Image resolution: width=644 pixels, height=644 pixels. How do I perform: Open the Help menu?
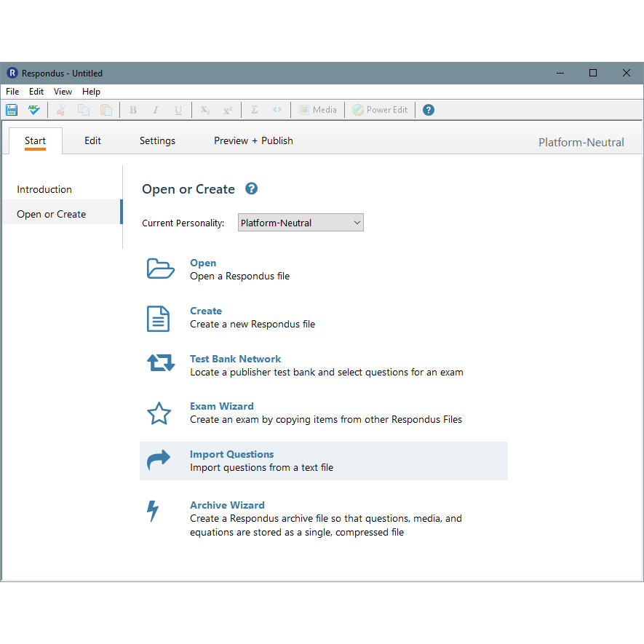(91, 92)
